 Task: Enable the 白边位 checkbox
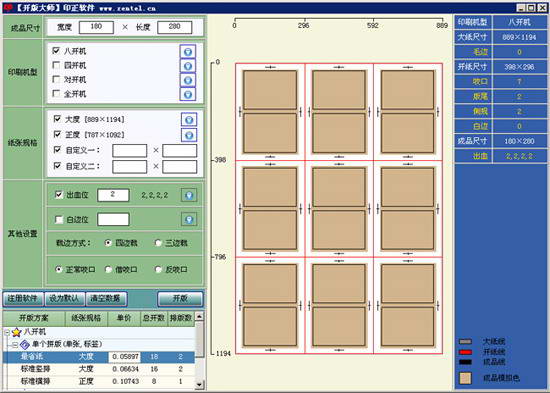click(x=59, y=220)
